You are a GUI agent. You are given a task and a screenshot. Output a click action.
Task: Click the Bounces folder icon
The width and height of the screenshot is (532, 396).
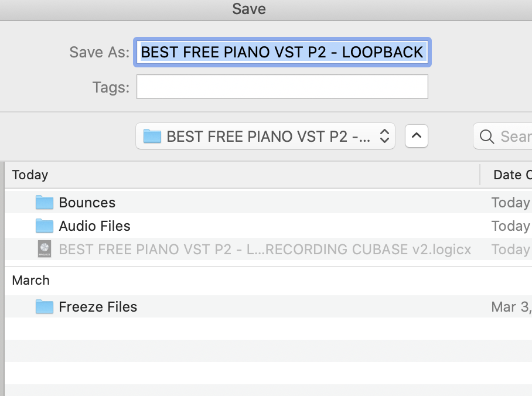point(45,203)
